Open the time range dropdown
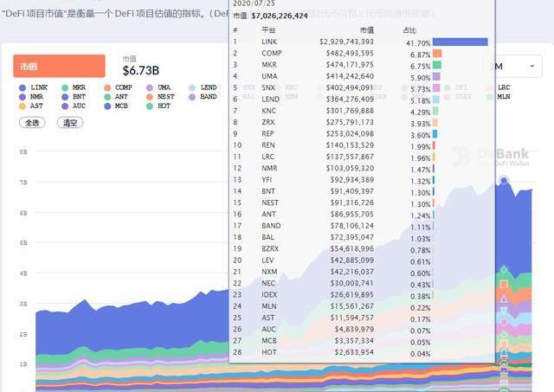 [513, 67]
